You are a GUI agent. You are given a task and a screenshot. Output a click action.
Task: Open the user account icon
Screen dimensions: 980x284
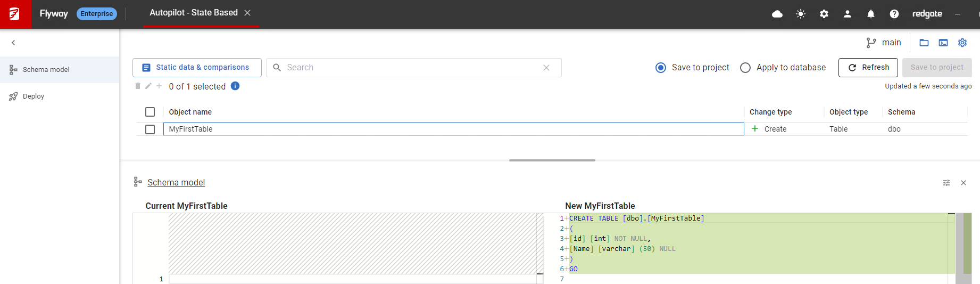point(848,14)
